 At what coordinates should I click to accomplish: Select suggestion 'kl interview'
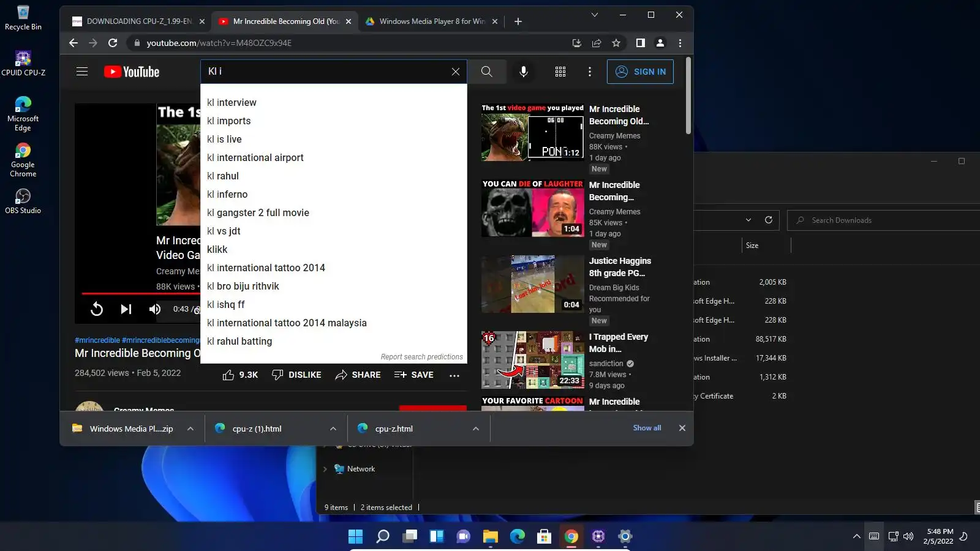[334, 102]
